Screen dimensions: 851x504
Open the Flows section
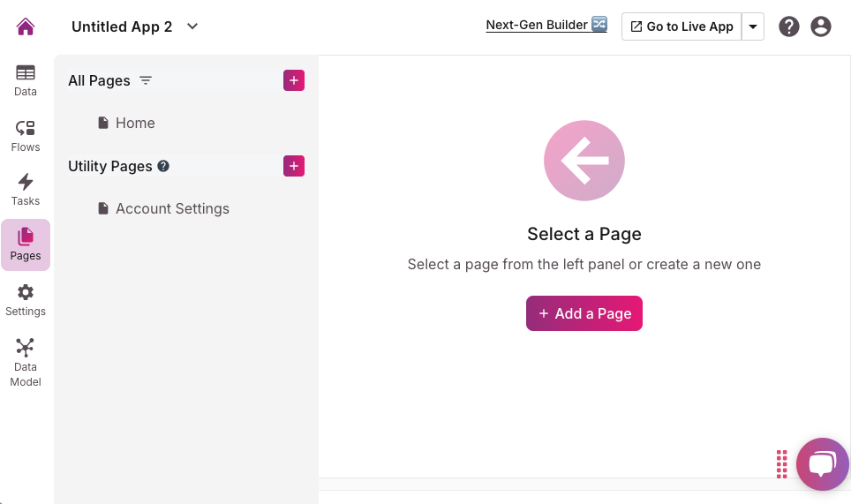26,136
